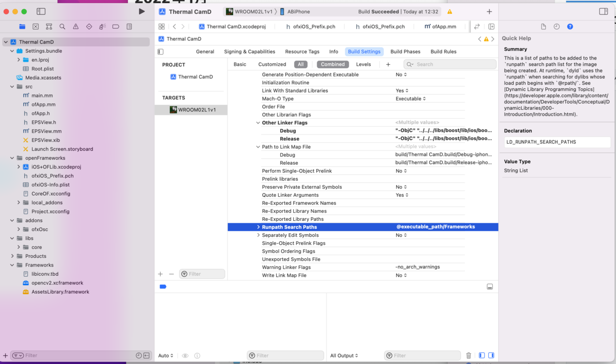Select the Basic settings filter
The image size is (616, 364).
[x=240, y=64]
